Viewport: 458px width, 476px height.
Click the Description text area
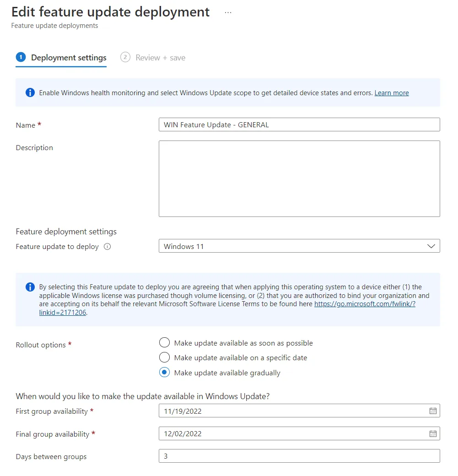299,178
